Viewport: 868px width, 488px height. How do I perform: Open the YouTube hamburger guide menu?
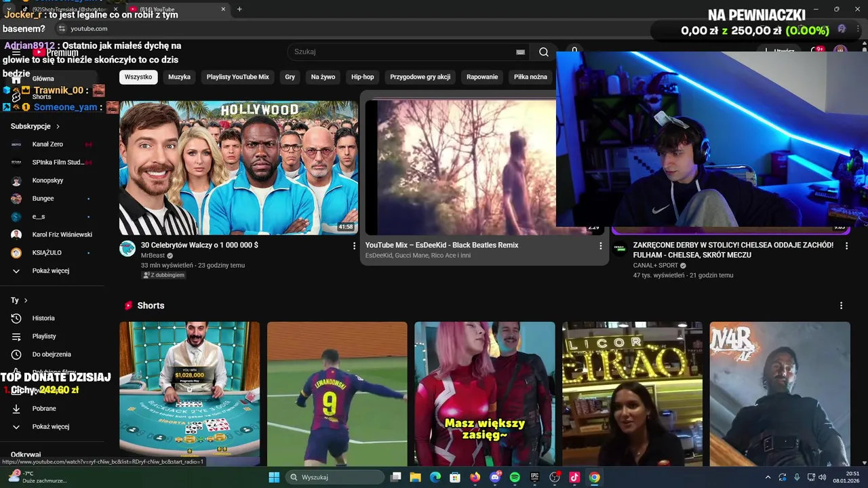tap(16, 52)
